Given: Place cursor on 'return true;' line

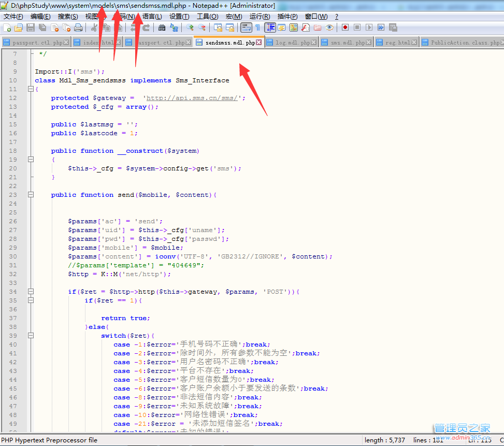Looking at the screenshot, I should point(126,318).
